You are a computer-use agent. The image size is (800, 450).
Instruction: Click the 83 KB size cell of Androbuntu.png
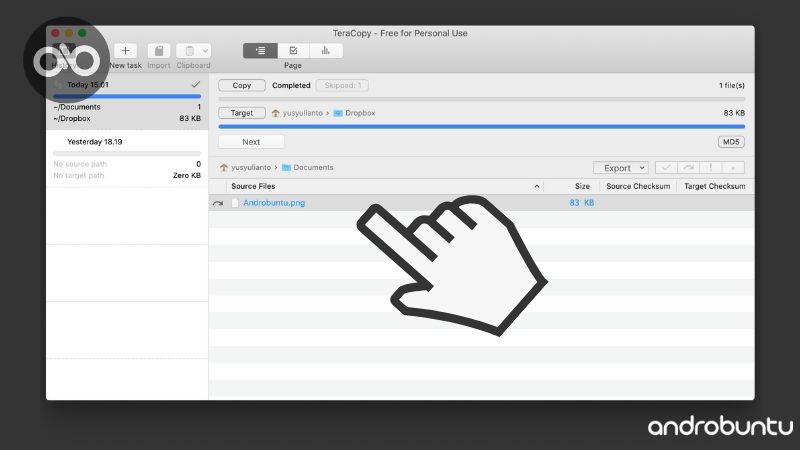pyautogui.click(x=582, y=203)
